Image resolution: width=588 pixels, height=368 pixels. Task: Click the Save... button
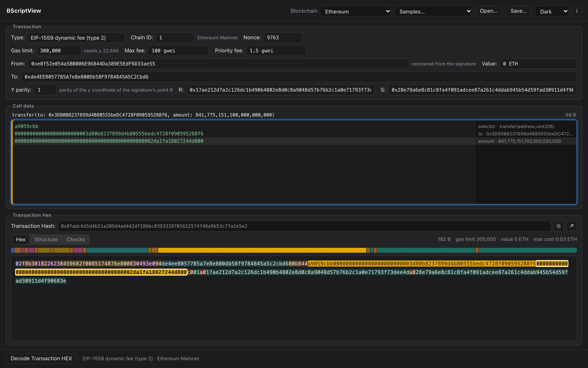click(518, 11)
